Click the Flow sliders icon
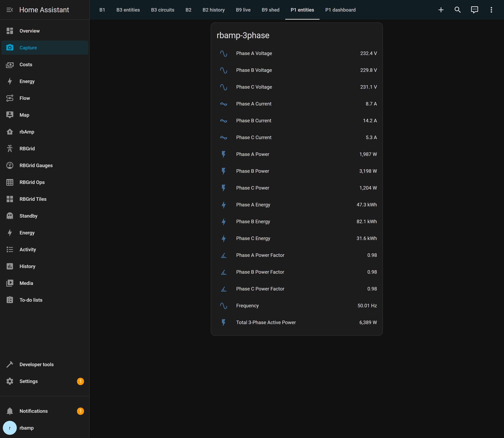The width and height of the screenshot is (504, 438). pyautogui.click(x=10, y=98)
